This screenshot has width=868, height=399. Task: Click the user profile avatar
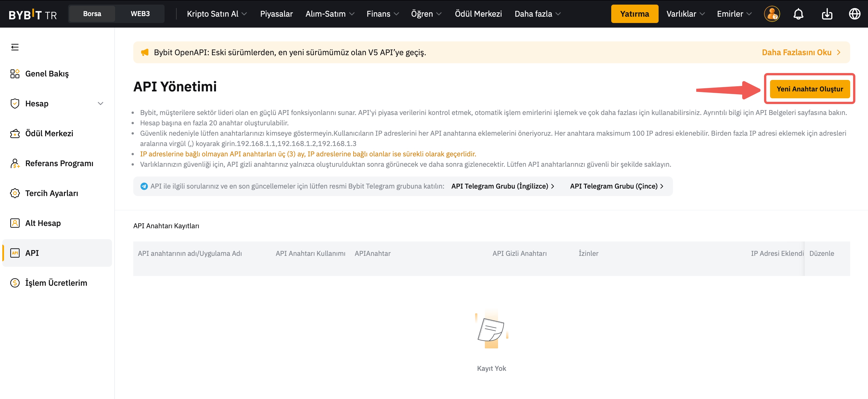(771, 14)
